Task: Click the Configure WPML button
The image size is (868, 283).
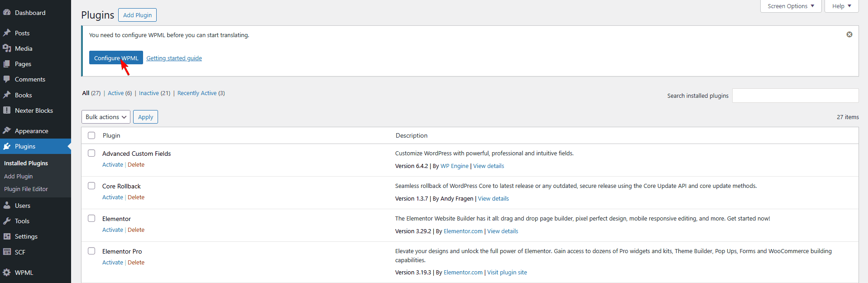Action: 116,58
